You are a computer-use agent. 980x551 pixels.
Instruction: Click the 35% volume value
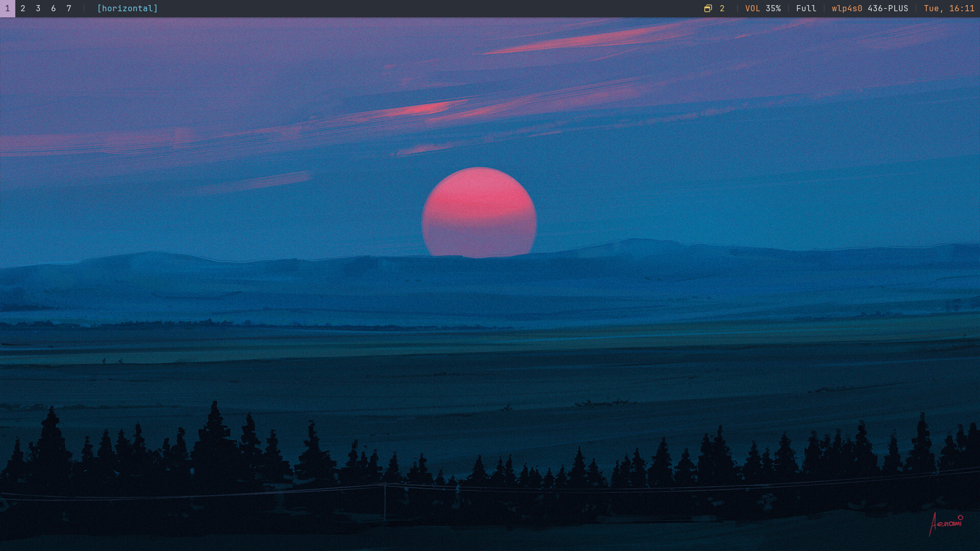pos(773,9)
